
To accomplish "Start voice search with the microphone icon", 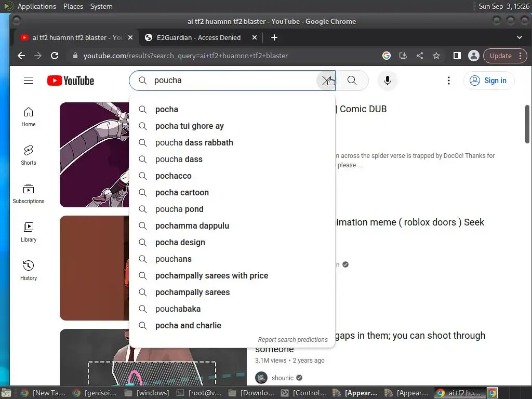I will [x=387, y=81].
